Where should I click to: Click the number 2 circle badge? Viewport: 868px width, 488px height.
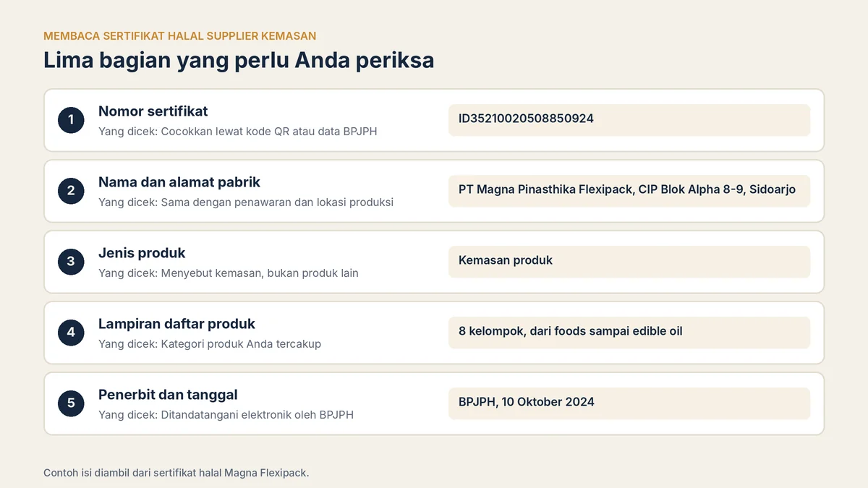point(71,191)
